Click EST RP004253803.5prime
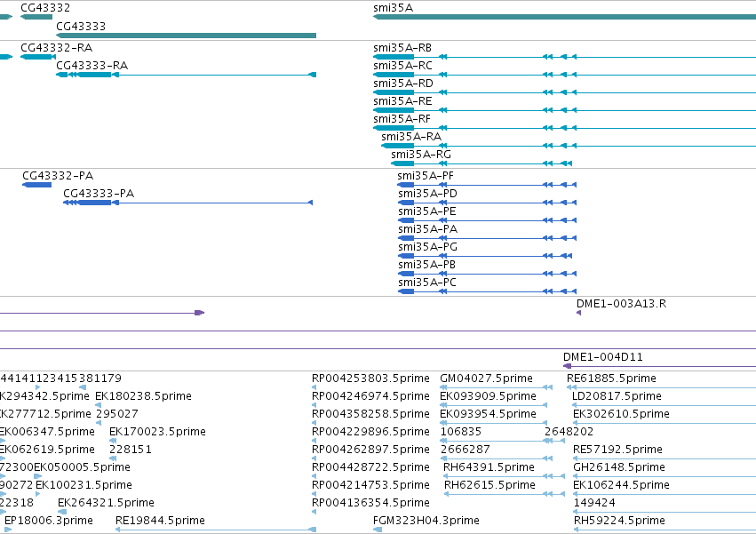This screenshot has width=756, height=534. pyautogui.click(x=370, y=379)
